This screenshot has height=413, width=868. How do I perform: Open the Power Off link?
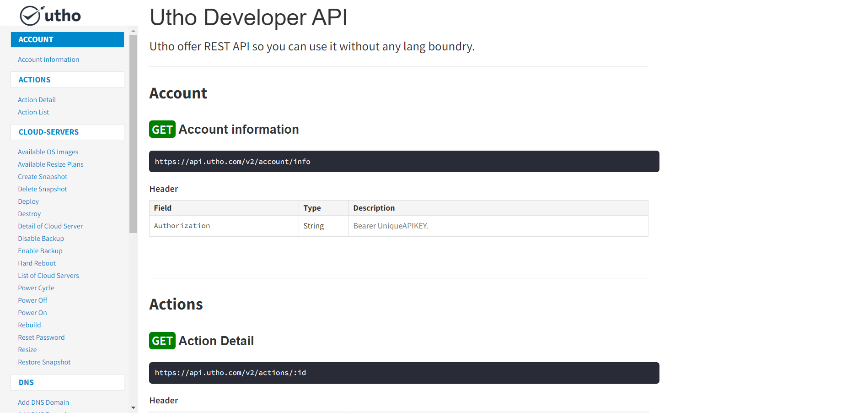click(32, 300)
